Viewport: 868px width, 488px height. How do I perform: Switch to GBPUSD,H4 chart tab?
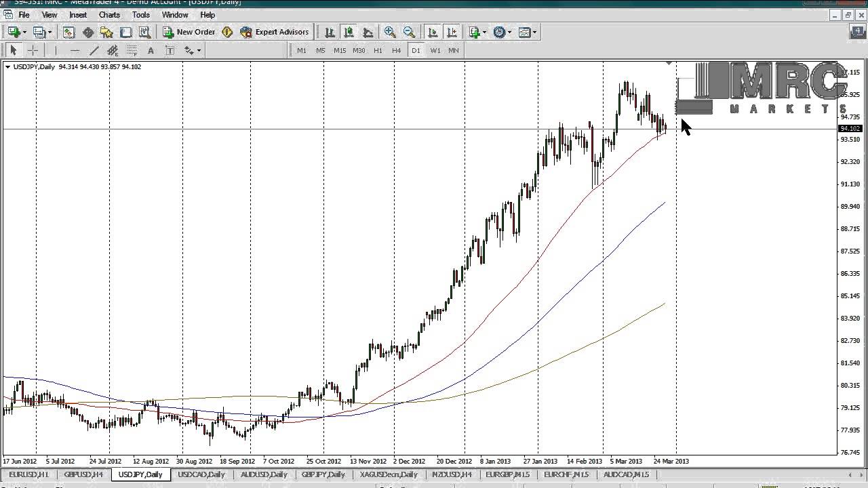click(83, 474)
